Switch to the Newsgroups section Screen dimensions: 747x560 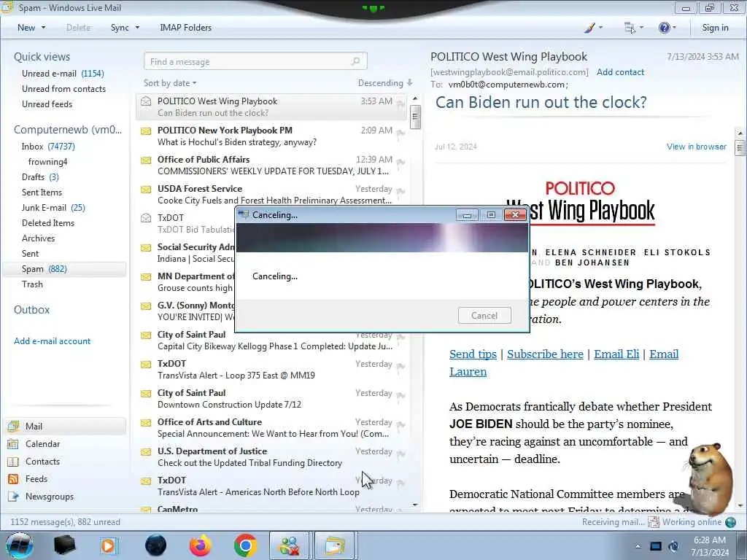pos(50,496)
